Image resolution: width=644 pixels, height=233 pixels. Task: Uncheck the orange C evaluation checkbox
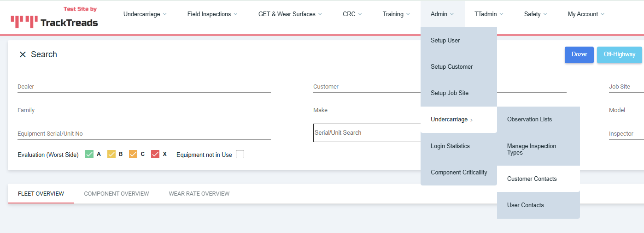pos(133,155)
